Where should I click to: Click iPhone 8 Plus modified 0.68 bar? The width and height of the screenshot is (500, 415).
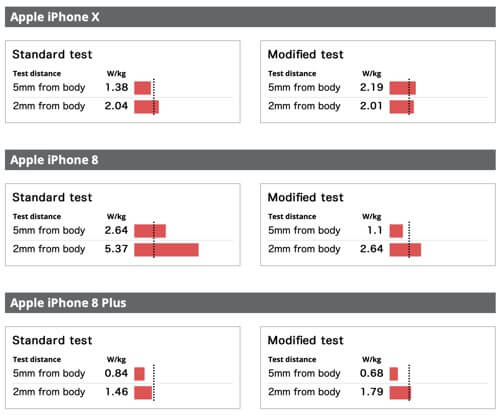pos(394,374)
